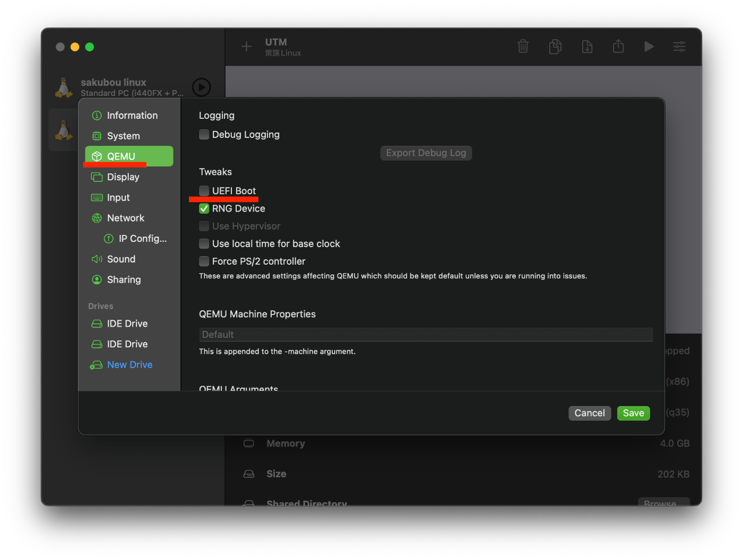
Task: Click the QEMU cube icon
Action: pos(97,156)
